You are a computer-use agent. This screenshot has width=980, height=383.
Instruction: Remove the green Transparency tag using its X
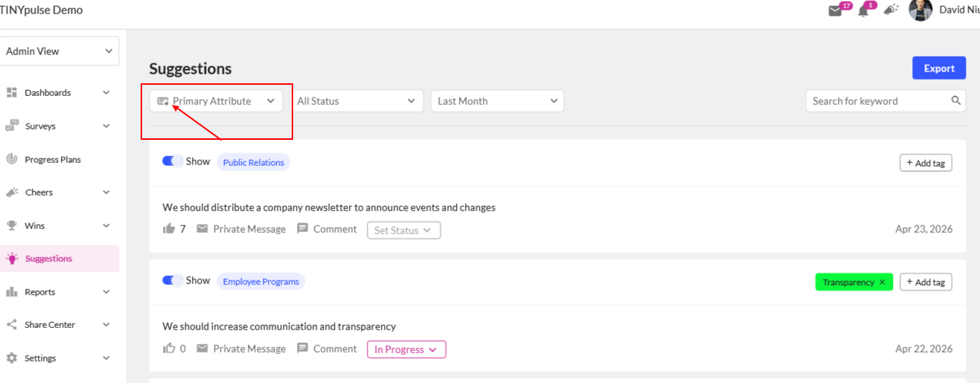click(883, 283)
